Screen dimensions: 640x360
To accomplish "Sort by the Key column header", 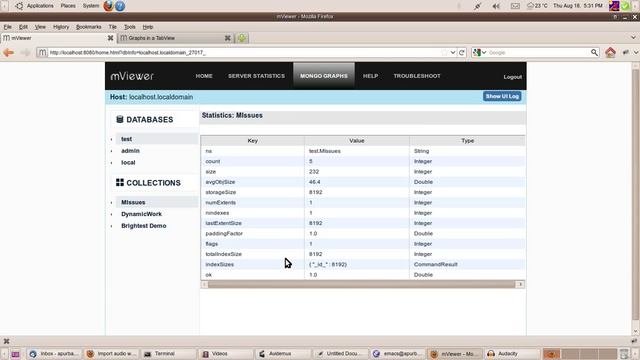I will 252,140.
